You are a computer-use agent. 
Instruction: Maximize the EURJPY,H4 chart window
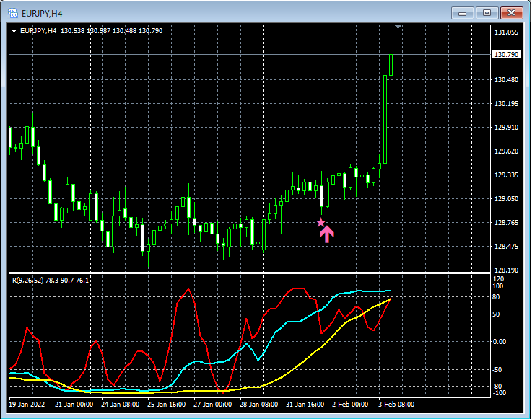[x=487, y=13]
